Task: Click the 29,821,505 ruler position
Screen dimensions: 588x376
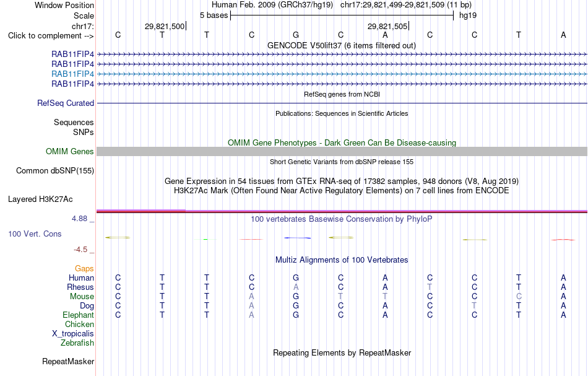Action: point(387,26)
